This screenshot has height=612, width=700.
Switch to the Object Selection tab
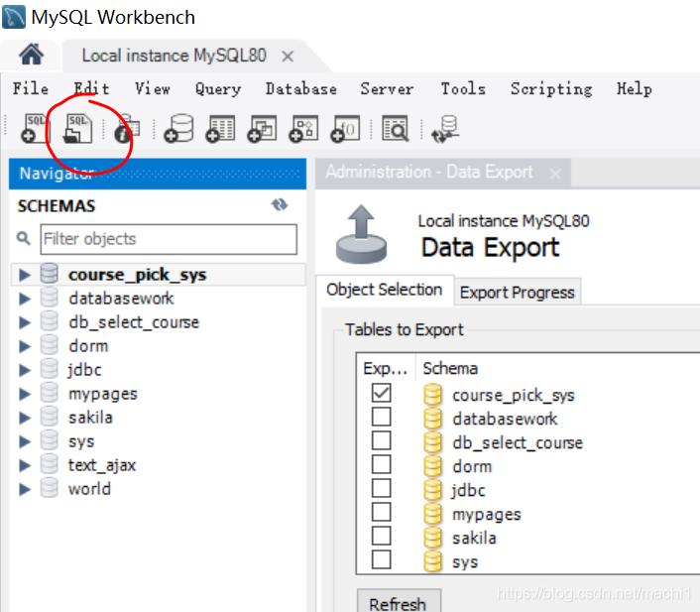[385, 290]
